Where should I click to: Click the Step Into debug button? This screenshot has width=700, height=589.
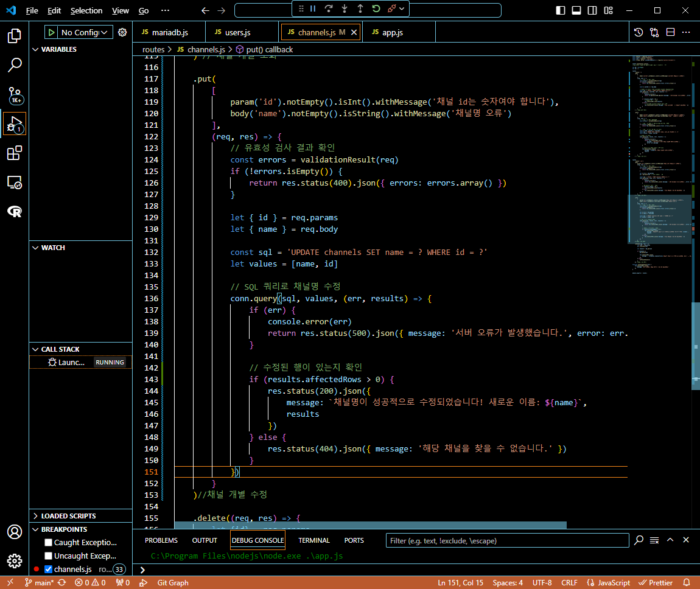(x=345, y=9)
